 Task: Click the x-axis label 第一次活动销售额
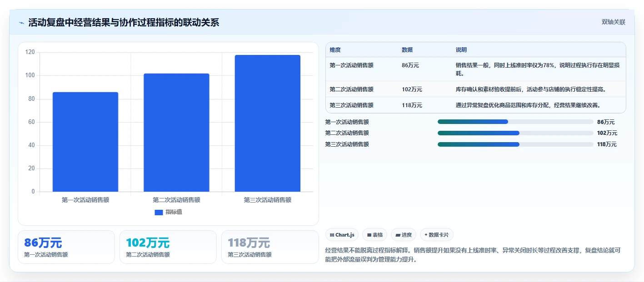click(85, 200)
